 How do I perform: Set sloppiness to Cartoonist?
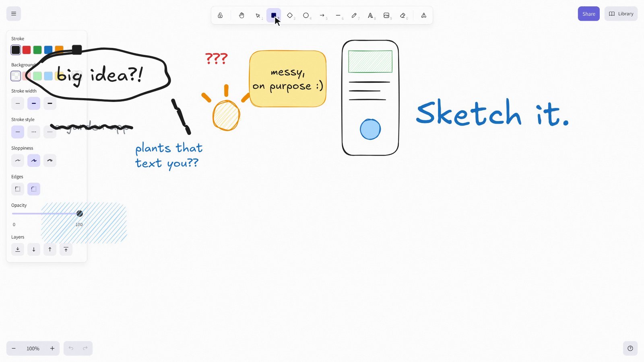coord(50,160)
